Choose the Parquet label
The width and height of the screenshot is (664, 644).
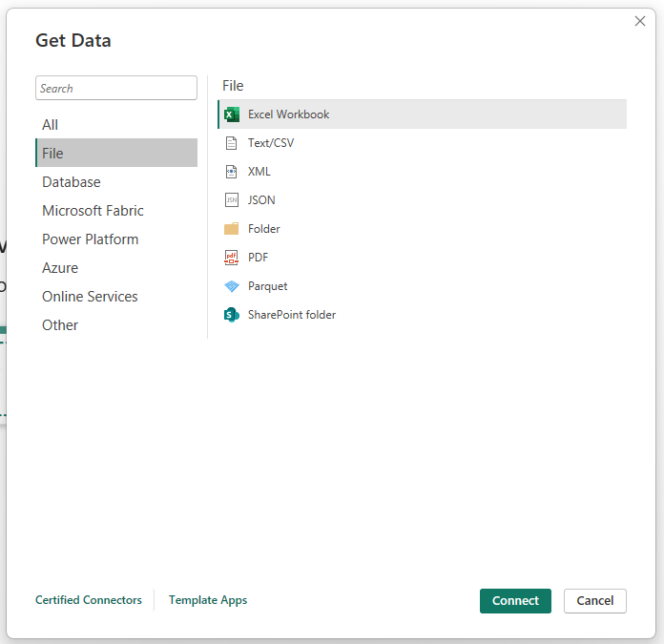click(268, 286)
